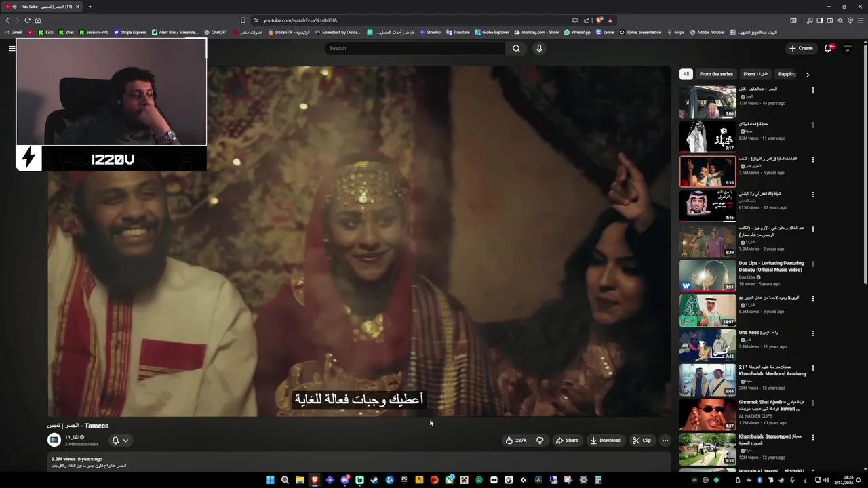Image resolution: width=868 pixels, height=488 pixels.
Task: Select the Rapping filter chip
Action: [x=787, y=74]
